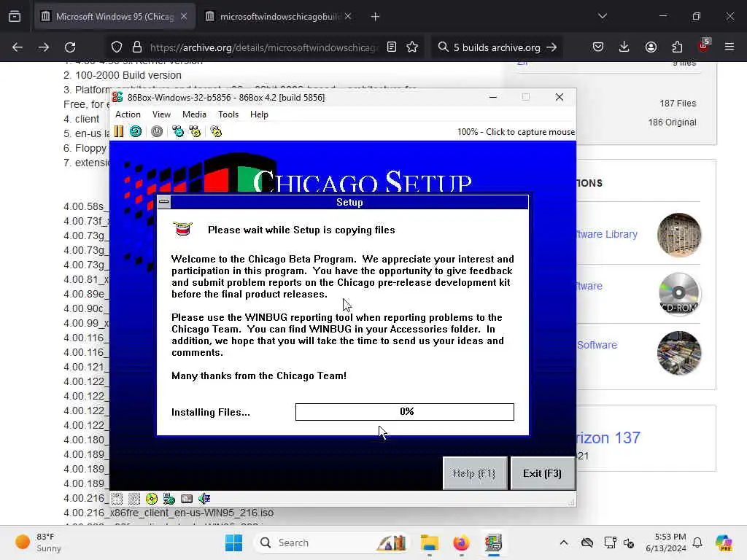Image resolution: width=747 pixels, height=560 pixels.
Task: Click file name 4.00.216_x86fre_client_en-us-WIN95_216.iso
Action: pos(169,513)
